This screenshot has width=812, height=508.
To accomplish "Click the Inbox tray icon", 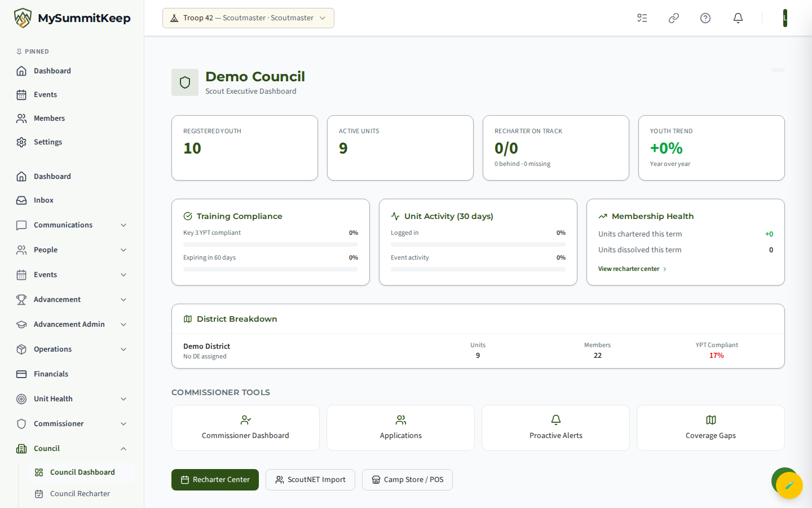I will pos(21,200).
